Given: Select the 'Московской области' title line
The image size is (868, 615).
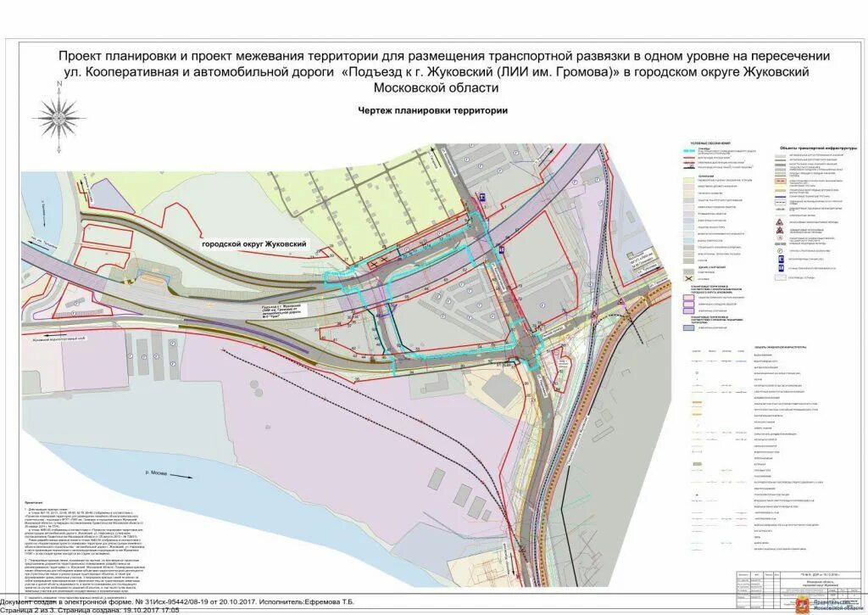Looking at the screenshot, I should pyautogui.click(x=437, y=88).
